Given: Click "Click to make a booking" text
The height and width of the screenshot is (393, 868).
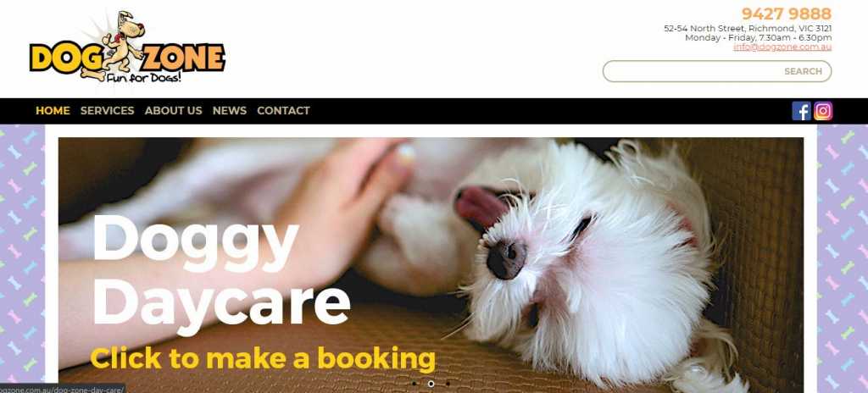Looking at the screenshot, I should (263, 358).
